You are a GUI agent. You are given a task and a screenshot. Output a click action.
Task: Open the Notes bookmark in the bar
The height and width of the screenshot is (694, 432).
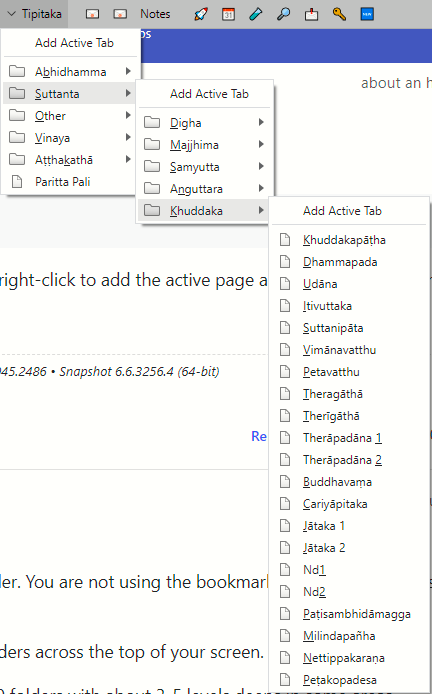point(155,14)
